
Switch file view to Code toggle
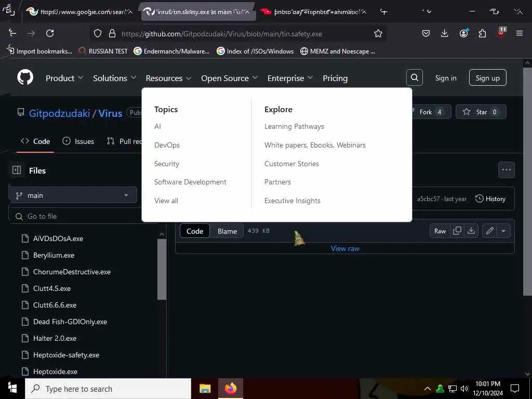pyautogui.click(x=195, y=231)
